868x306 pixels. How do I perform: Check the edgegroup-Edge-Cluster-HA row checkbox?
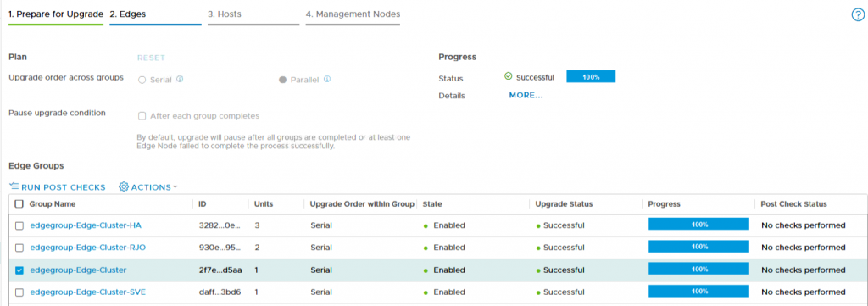click(x=19, y=225)
